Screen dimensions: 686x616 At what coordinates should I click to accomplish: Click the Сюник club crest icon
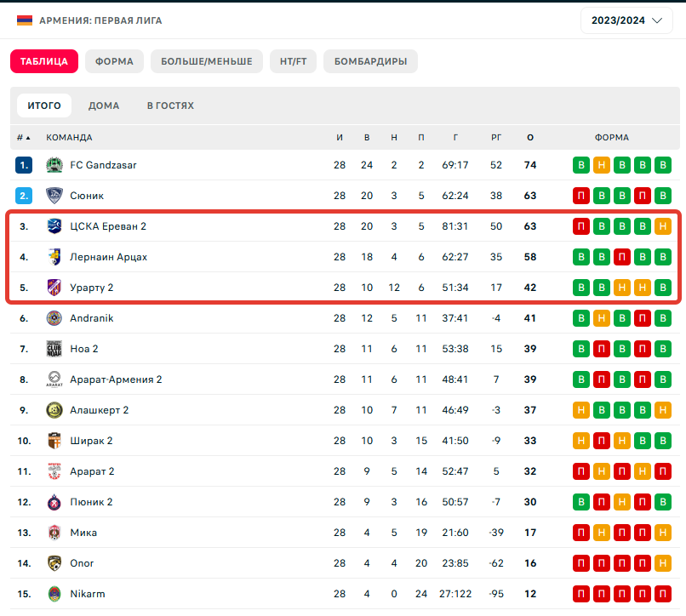coord(54,196)
